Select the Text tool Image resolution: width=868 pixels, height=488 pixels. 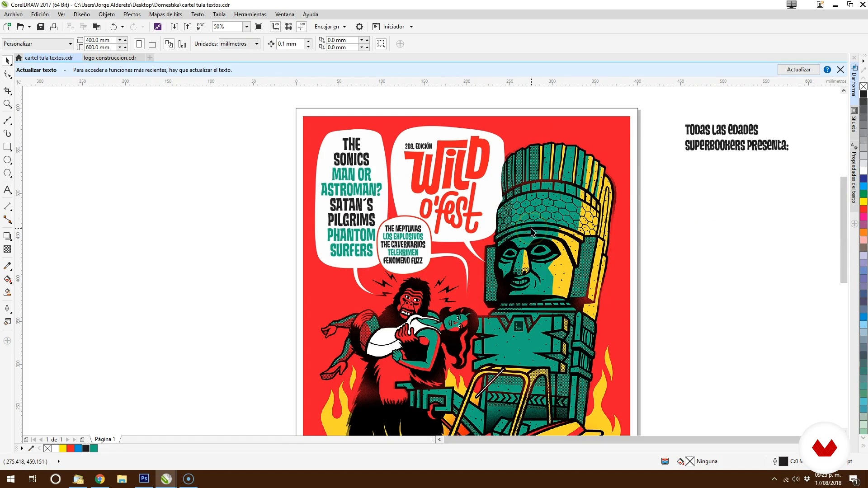(x=7, y=190)
